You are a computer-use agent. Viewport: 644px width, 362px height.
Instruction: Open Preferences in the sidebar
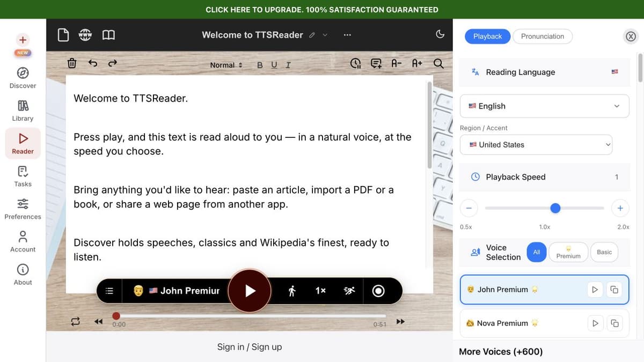coord(23,209)
